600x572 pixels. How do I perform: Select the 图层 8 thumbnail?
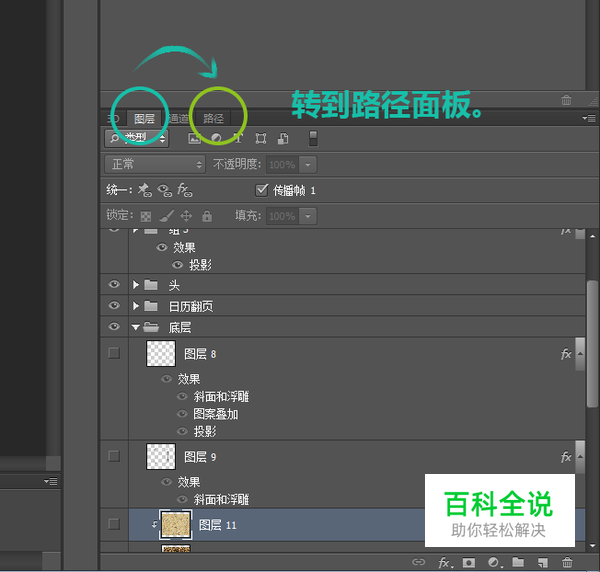(161, 354)
